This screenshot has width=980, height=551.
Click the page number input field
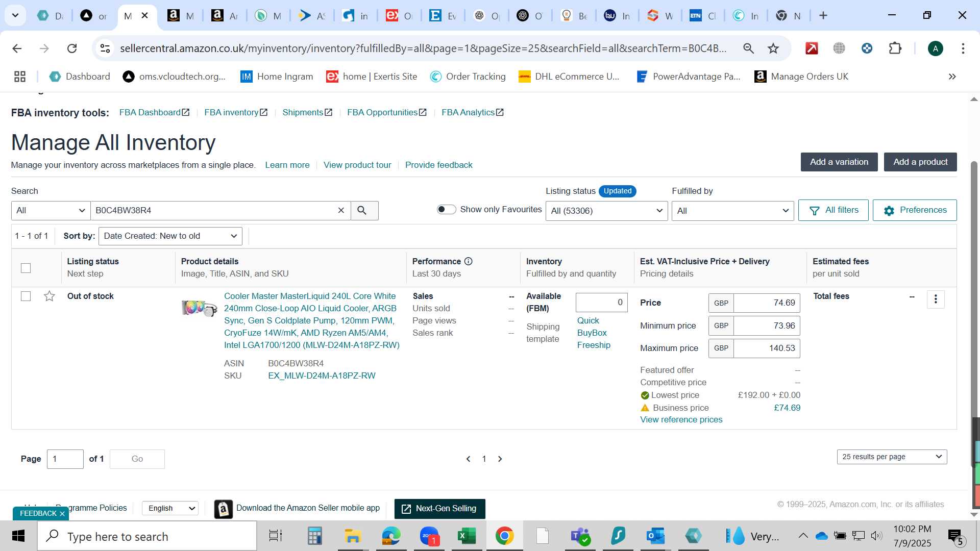65,459
